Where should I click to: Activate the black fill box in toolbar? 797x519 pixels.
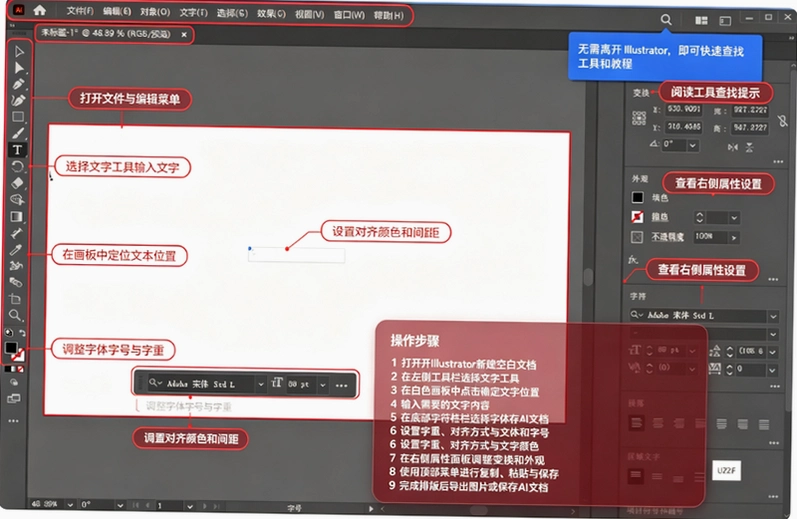coord(11,348)
